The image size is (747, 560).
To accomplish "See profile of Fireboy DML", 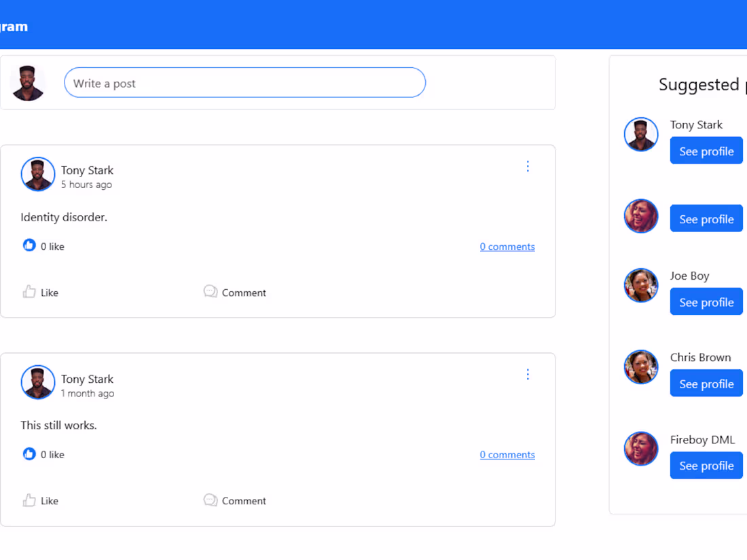I will tap(706, 465).
